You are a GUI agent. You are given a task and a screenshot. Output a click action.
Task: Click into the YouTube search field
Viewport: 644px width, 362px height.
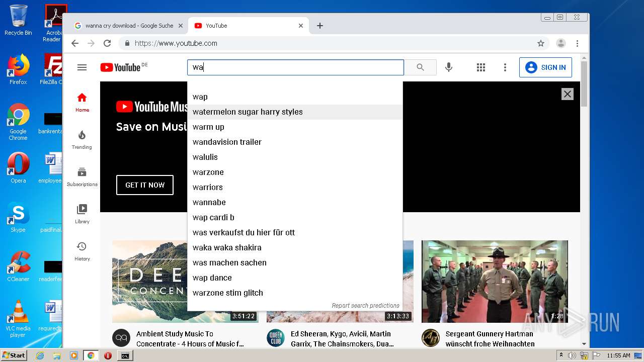pos(295,67)
